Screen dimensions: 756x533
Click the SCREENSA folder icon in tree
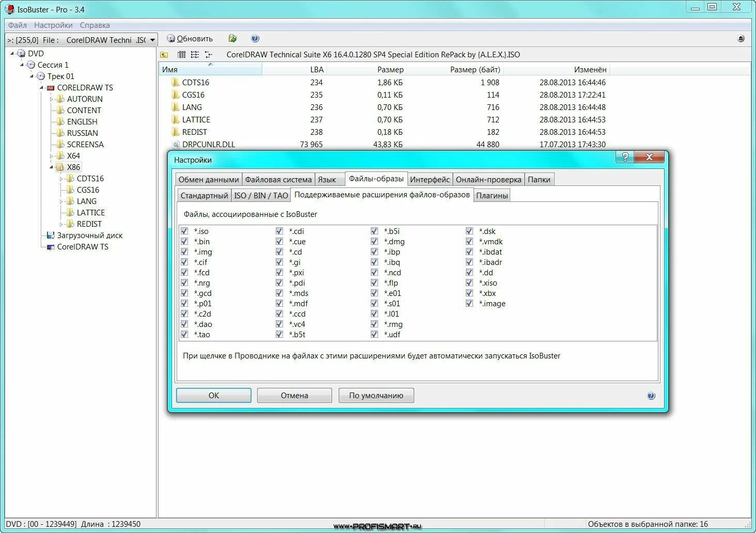pyautogui.click(x=60, y=144)
